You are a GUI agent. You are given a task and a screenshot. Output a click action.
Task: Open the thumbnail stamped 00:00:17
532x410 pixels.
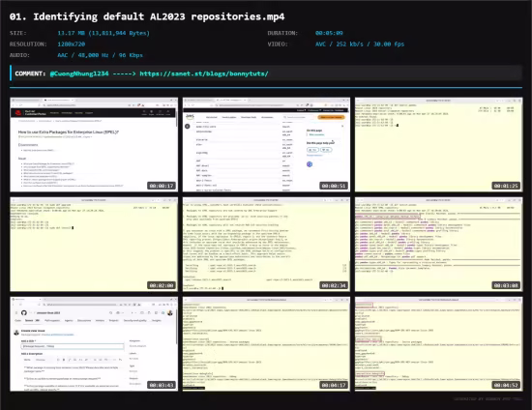pos(94,145)
